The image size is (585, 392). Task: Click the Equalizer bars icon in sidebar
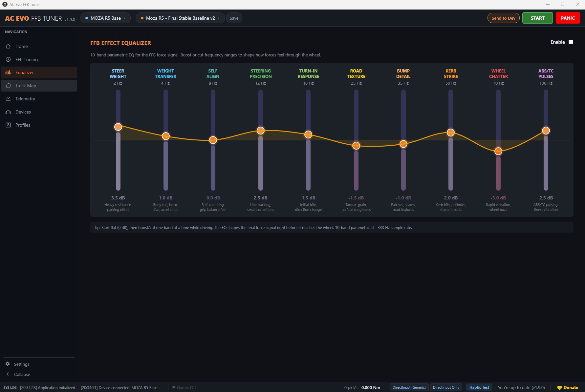tap(8, 72)
